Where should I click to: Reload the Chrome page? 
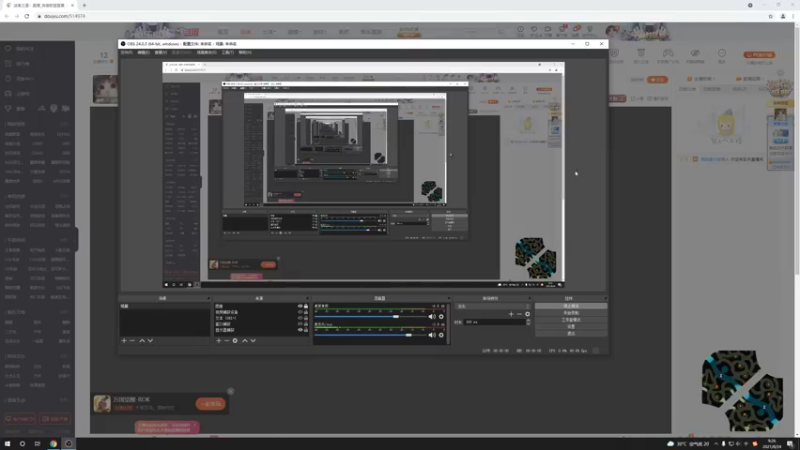(x=27, y=16)
